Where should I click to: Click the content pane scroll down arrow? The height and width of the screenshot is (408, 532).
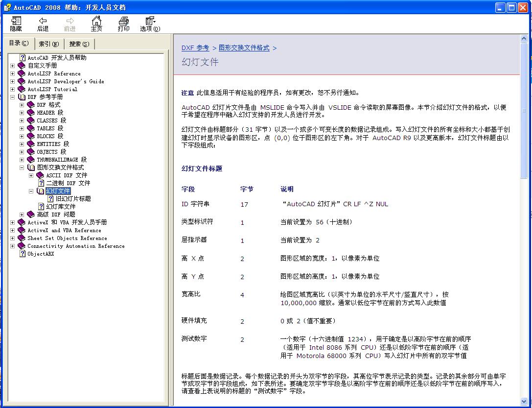point(524,402)
